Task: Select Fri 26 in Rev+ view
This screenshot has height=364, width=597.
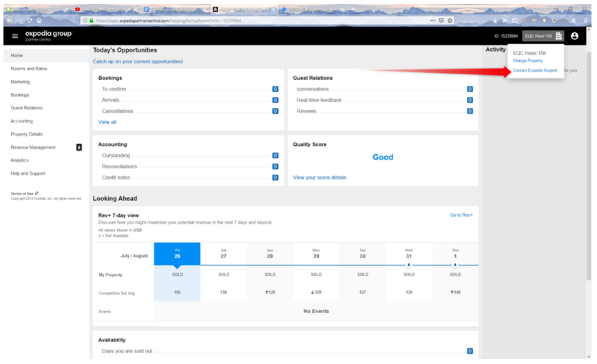Action: (177, 254)
